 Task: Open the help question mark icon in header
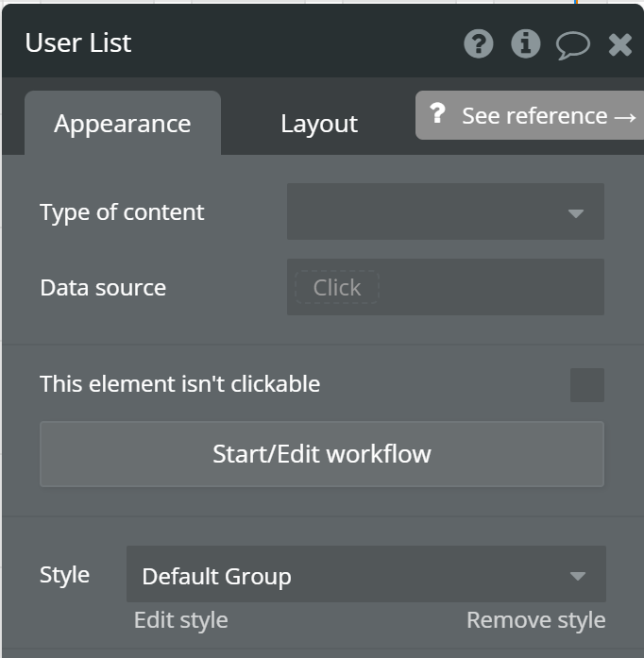pyautogui.click(x=478, y=43)
